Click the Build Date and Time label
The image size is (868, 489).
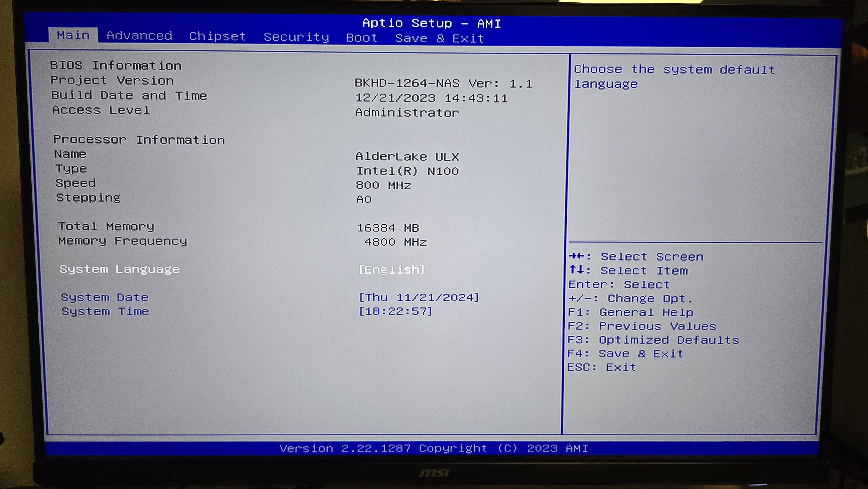[129, 96]
